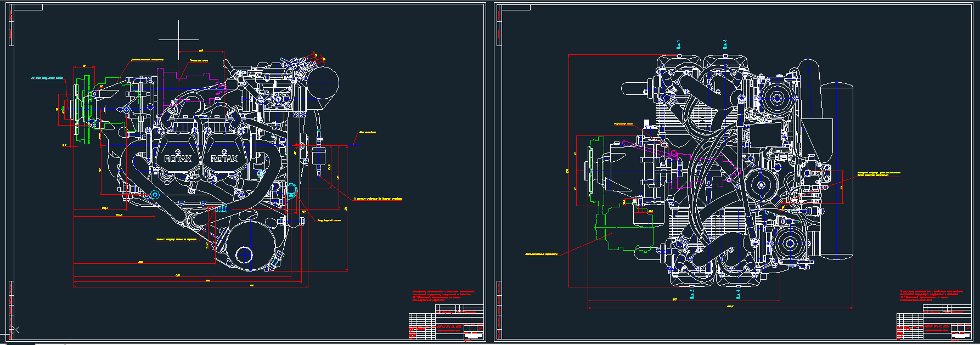Viewport: 980px width, 345px height.
Task: Select the round air filter circle in the side view
Action: click(323, 82)
